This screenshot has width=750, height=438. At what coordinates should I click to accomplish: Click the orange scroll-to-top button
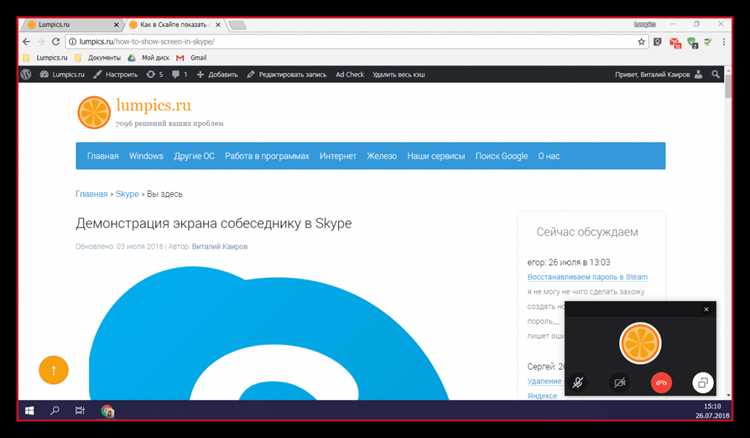[54, 370]
